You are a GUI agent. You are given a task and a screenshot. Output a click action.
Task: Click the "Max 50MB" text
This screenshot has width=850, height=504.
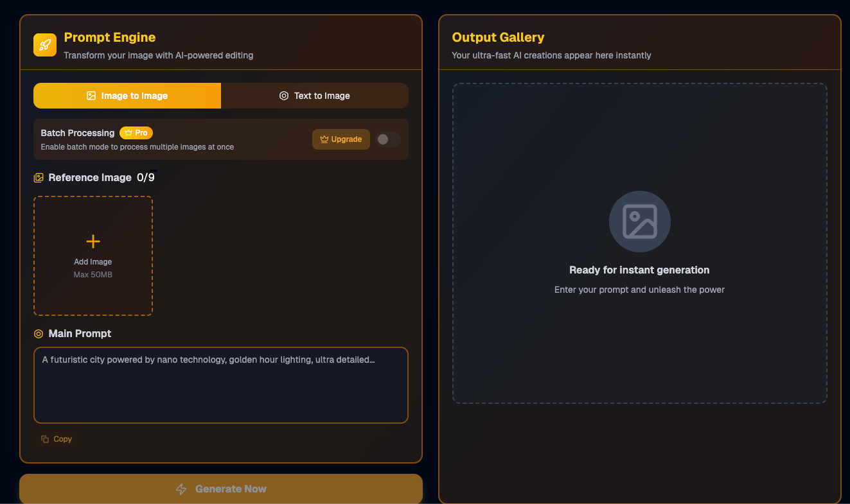(x=93, y=275)
